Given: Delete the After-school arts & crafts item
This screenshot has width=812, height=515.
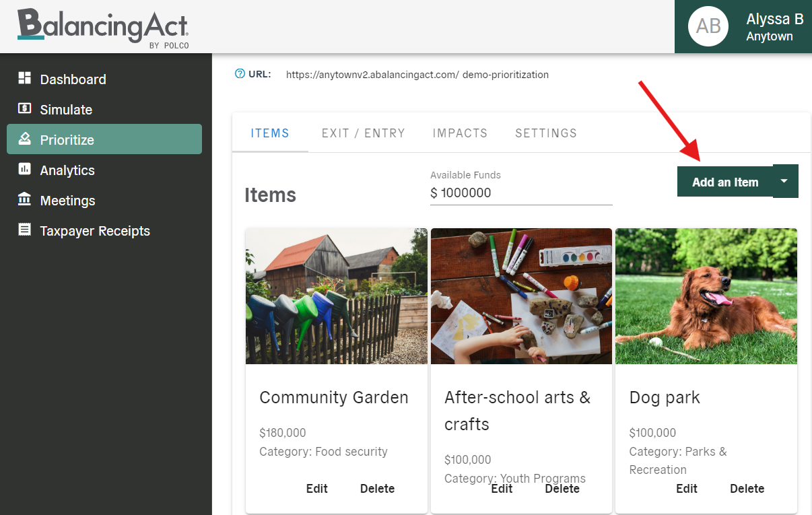Looking at the screenshot, I should tap(562, 489).
